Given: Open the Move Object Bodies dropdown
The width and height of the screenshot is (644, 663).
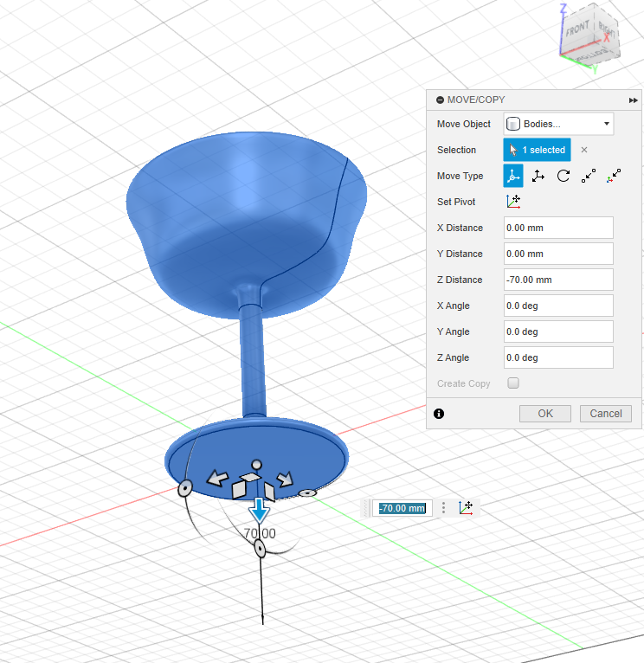Looking at the screenshot, I should click(x=558, y=124).
